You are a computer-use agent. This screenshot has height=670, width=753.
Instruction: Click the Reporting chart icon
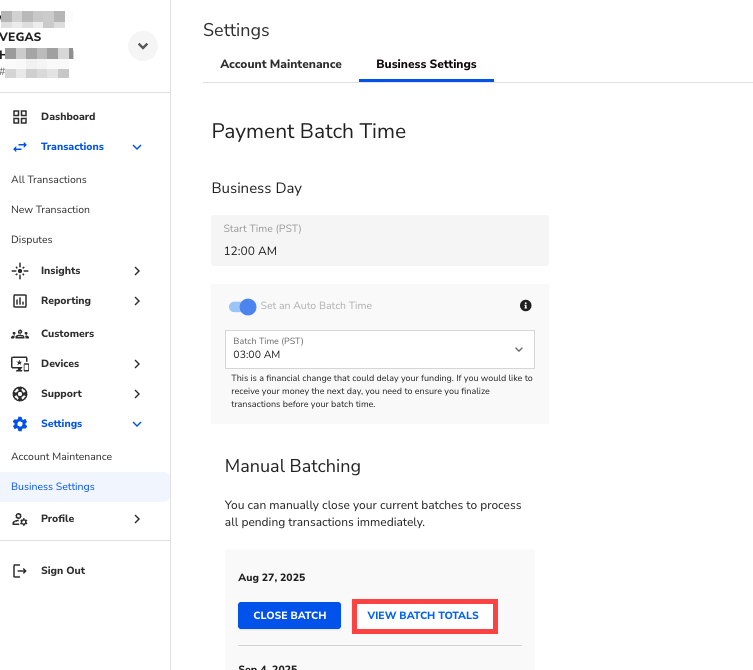click(20, 301)
